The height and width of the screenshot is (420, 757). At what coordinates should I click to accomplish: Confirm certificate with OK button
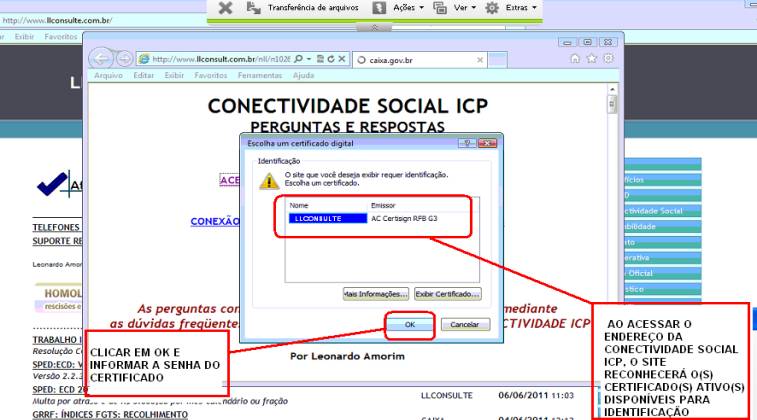(410, 324)
